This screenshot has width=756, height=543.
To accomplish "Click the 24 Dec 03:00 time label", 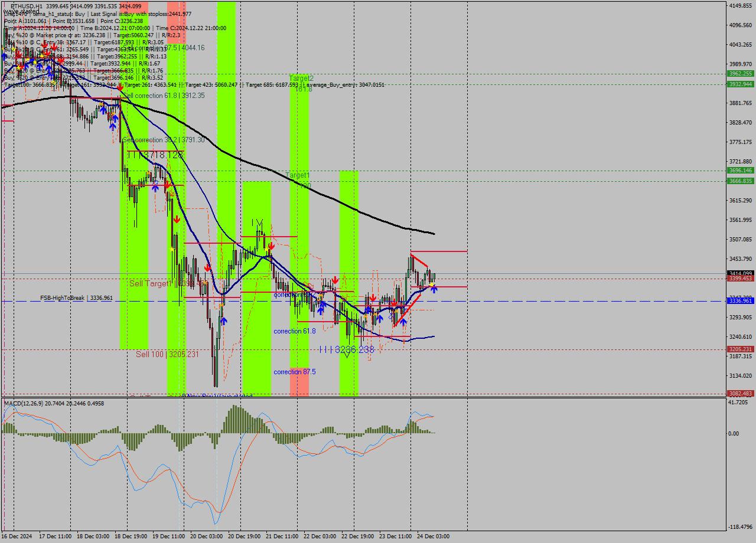I will [x=434, y=537].
